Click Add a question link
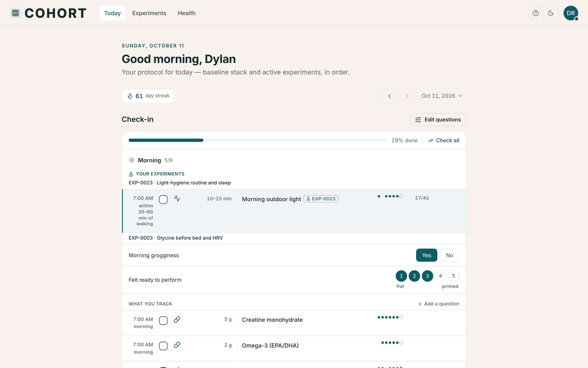The image size is (588, 368). point(438,304)
